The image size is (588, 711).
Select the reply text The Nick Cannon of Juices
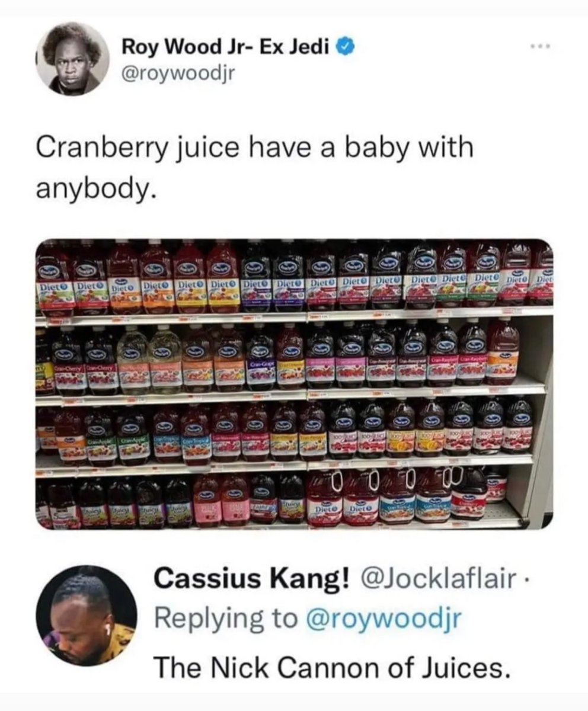click(332, 669)
